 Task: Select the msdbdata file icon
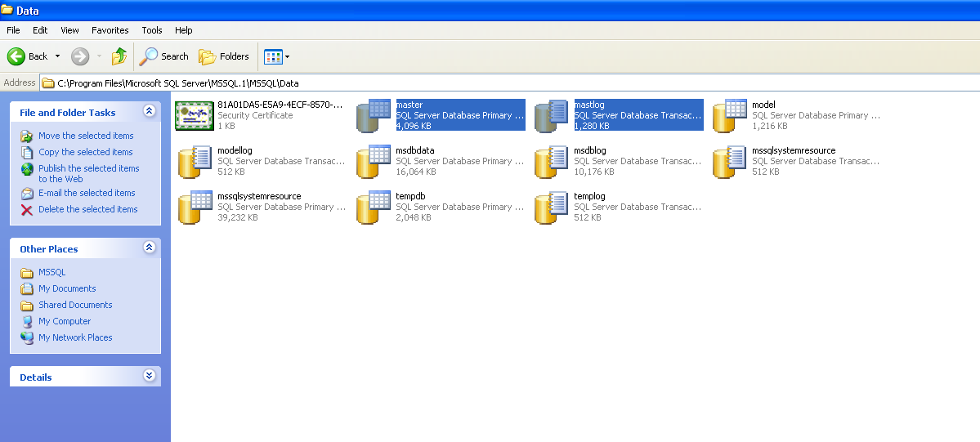click(374, 161)
